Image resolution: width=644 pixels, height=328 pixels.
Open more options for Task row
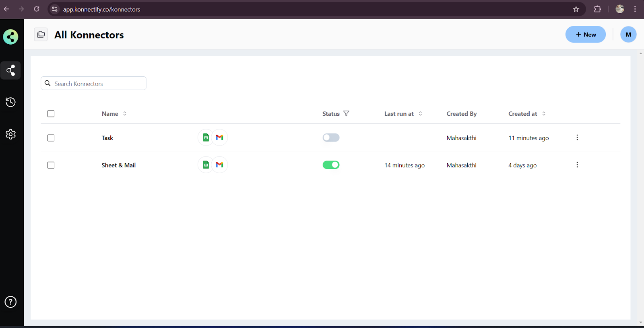tap(577, 137)
